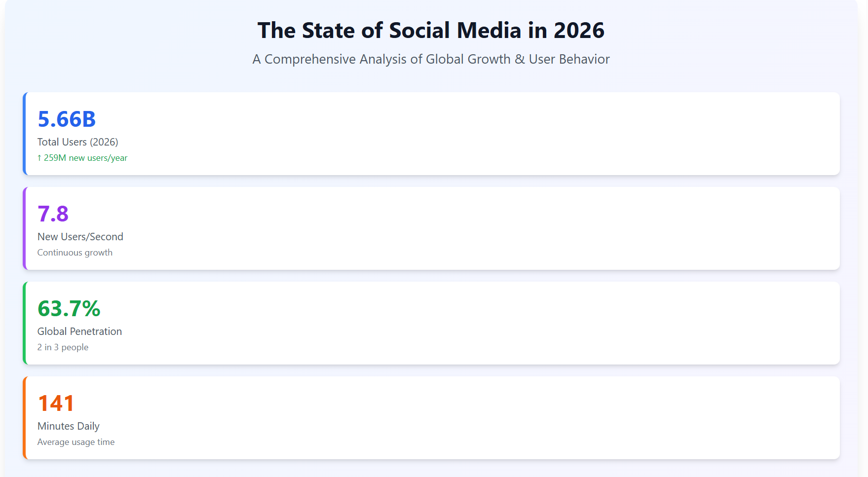The width and height of the screenshot is (868, 477).
Task: Click the green accent bar on Penetration card
Action: [24, 323]
